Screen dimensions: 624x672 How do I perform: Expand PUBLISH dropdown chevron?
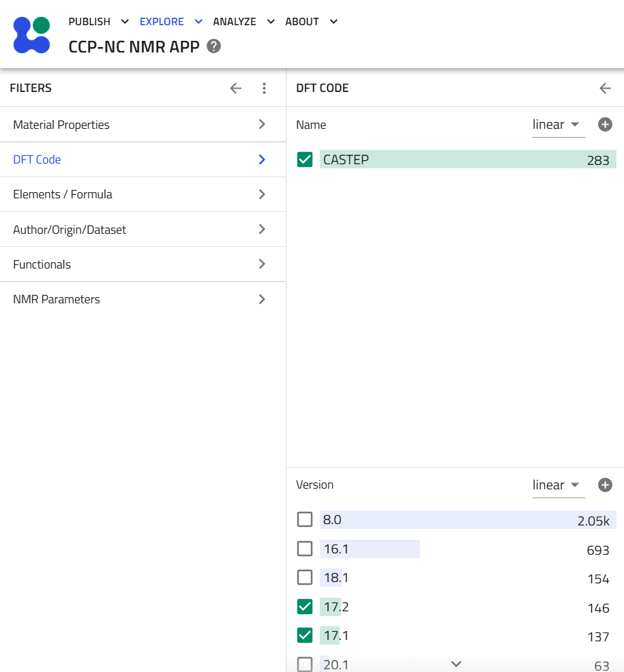click(x=125, y=21)
